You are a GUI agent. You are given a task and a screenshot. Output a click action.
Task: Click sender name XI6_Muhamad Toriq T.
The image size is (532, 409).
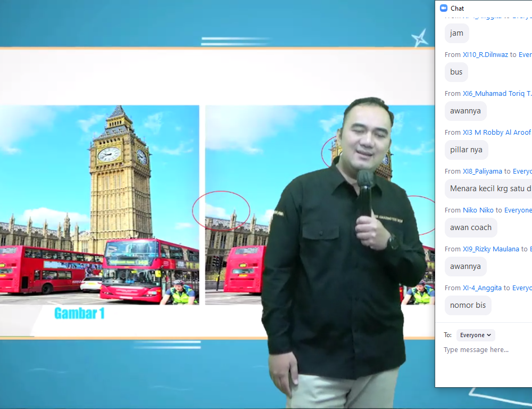click(497, 93)
